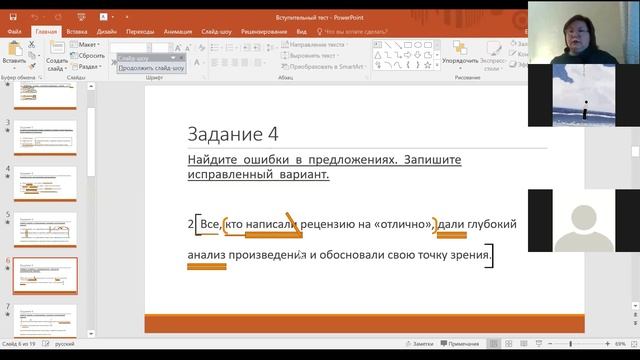Zoom in with plus button
The height and width of the screenshot is (360, 640).
pos(608,344)
